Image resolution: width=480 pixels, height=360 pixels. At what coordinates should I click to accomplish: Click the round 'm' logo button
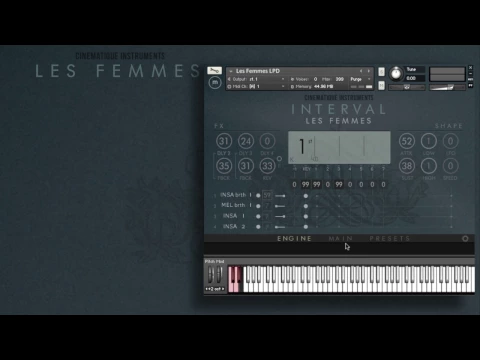215,82
